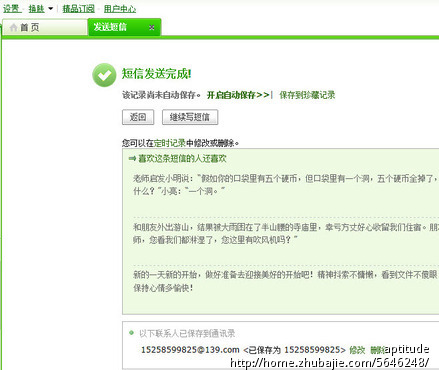Viewport: 439px width, 370px height.
Task: Click the green success checkmark icon
Action: [x=104, y=75]
